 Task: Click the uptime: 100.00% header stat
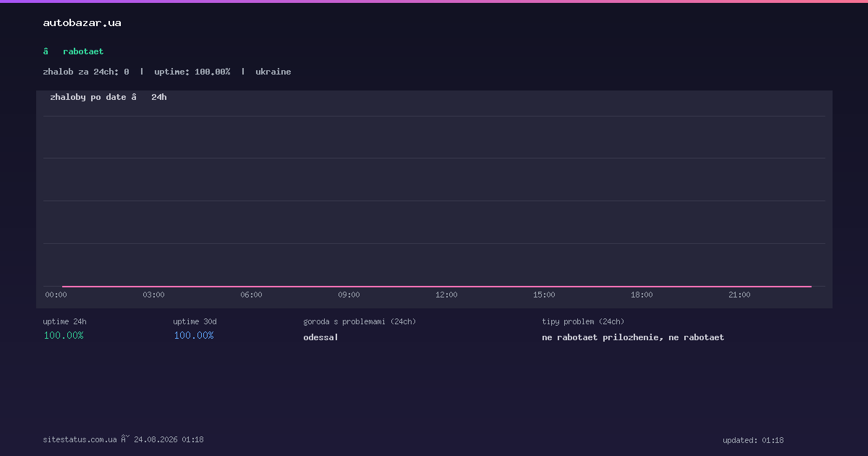click(x=192, y=72)
